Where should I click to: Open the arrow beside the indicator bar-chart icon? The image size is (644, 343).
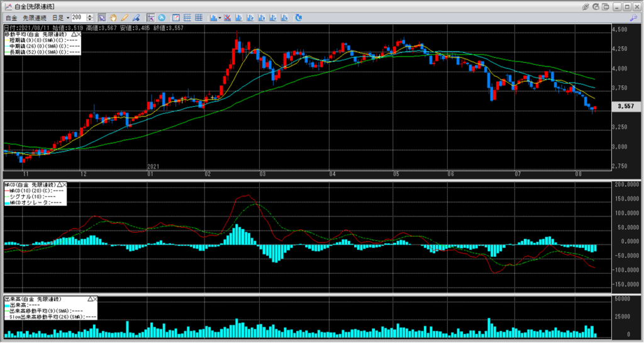tap(219, 18)
